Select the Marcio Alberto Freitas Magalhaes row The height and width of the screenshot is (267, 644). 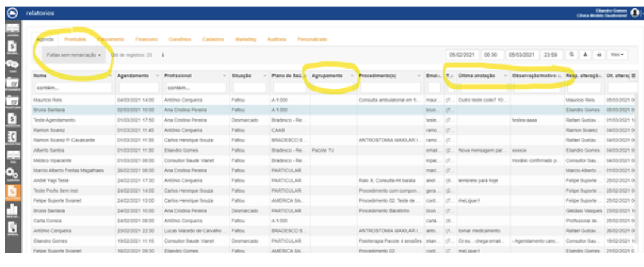tap(68, 170)
